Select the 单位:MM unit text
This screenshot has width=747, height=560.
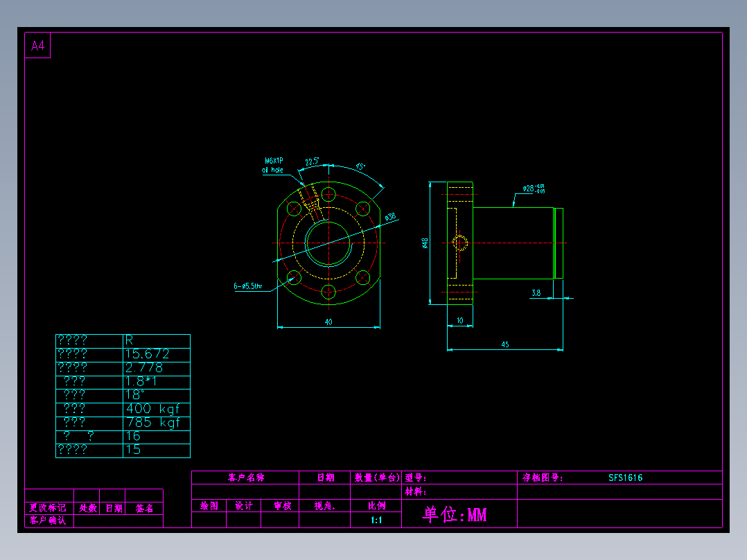click(x=455, y=515)
